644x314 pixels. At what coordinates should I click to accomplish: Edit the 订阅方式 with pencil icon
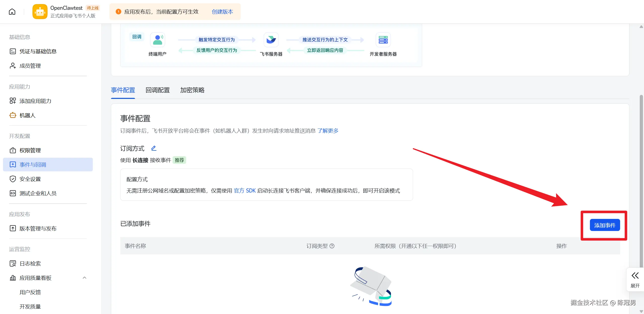(x=154, y=148)
